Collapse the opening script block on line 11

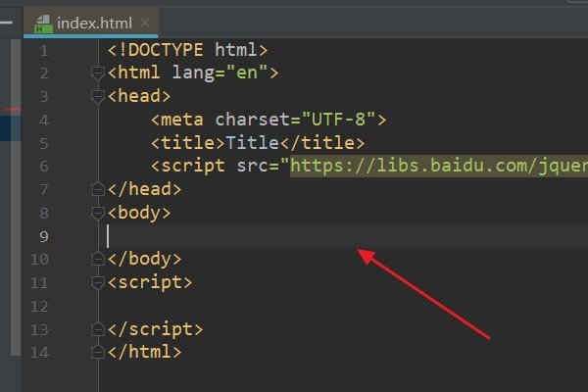tap(97, 283)
